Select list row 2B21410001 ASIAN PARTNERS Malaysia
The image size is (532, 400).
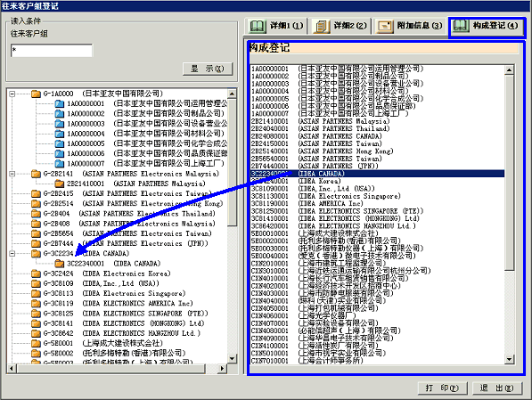tap(377, 121)
